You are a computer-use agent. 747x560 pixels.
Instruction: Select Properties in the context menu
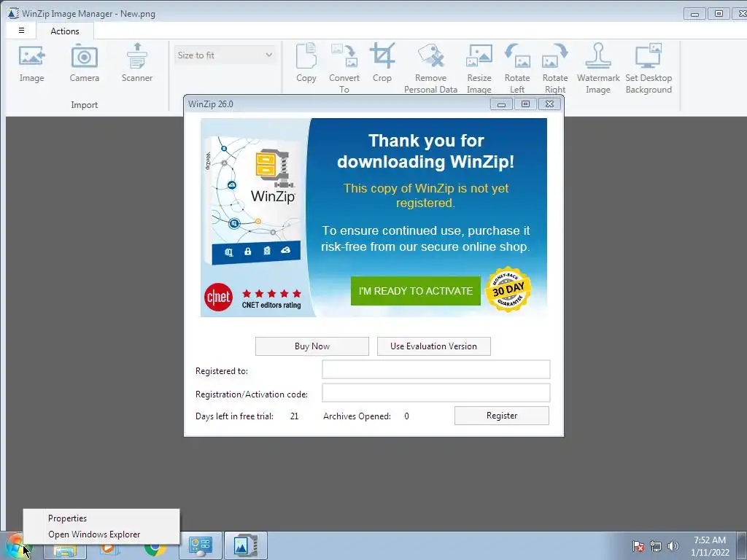101,518
